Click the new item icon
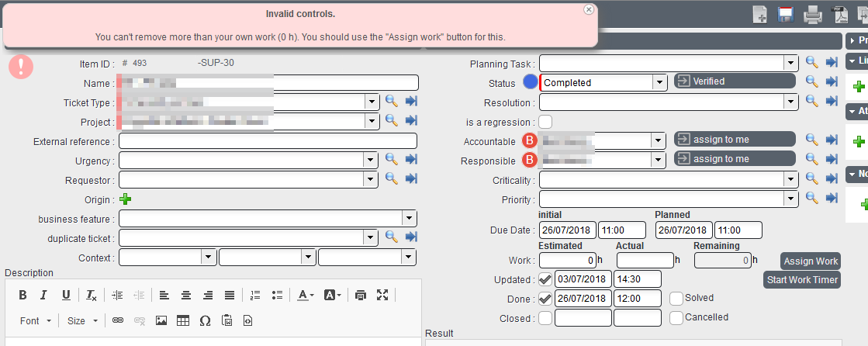Viewport: 868px width, 346px height. coord(760,15)
